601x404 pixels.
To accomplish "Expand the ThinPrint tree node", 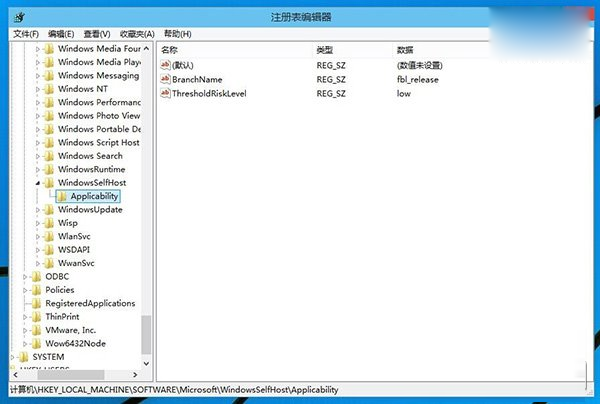I will coord(25,317).
